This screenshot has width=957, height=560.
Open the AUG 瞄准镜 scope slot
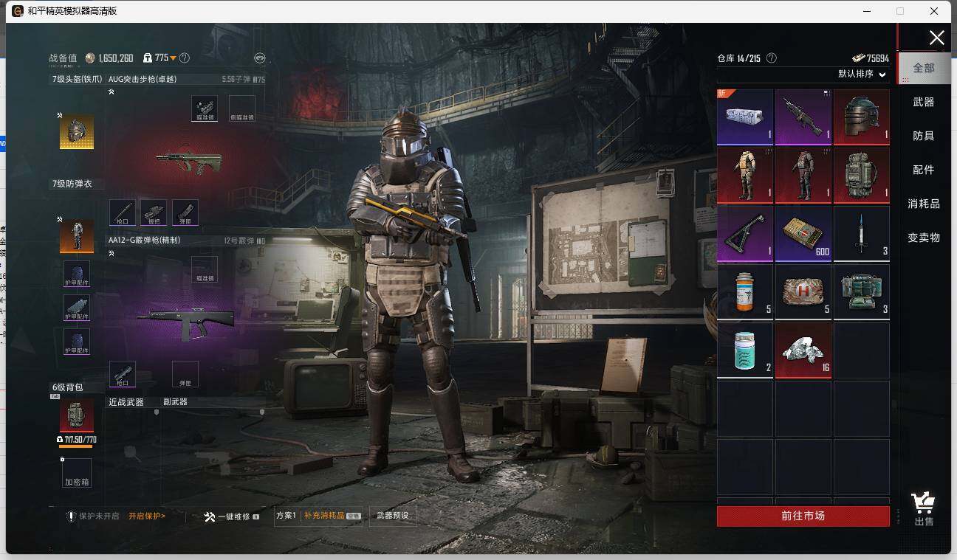tap(205, 108)
